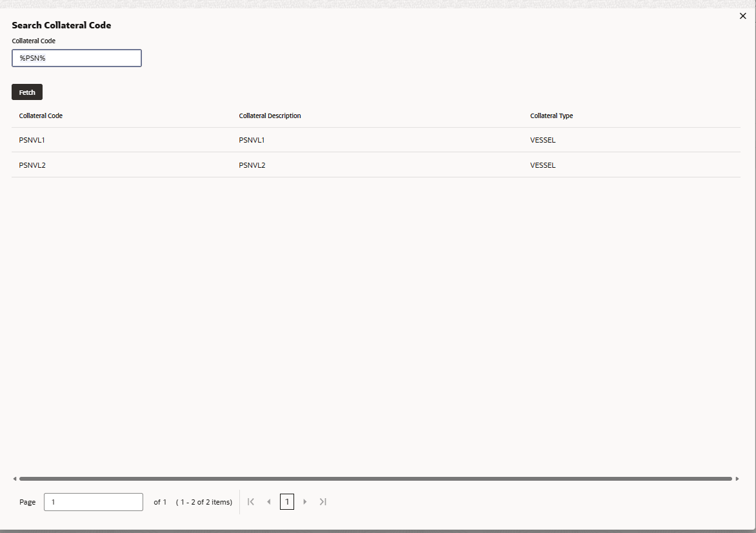The height and width of the screenshot is (533, 756).
Task: Click VESSEL type in the PSNVL1 row
Action: (x=543, y=140)
